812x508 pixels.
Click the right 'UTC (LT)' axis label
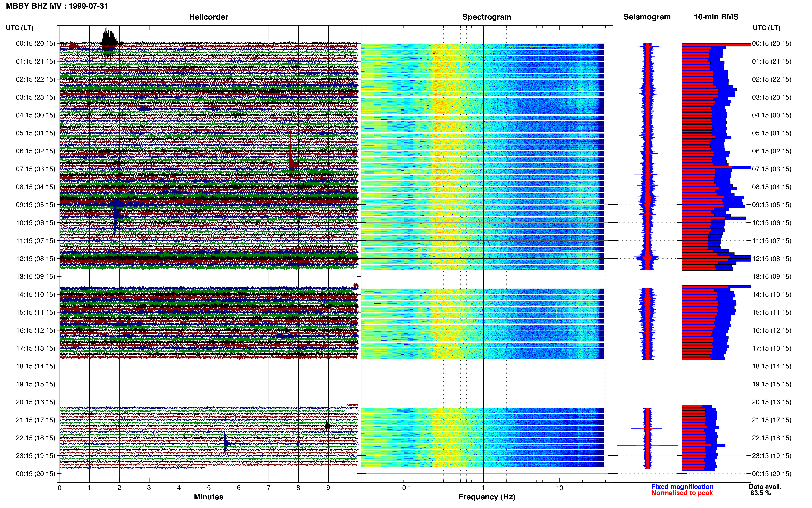pos(766,28)
